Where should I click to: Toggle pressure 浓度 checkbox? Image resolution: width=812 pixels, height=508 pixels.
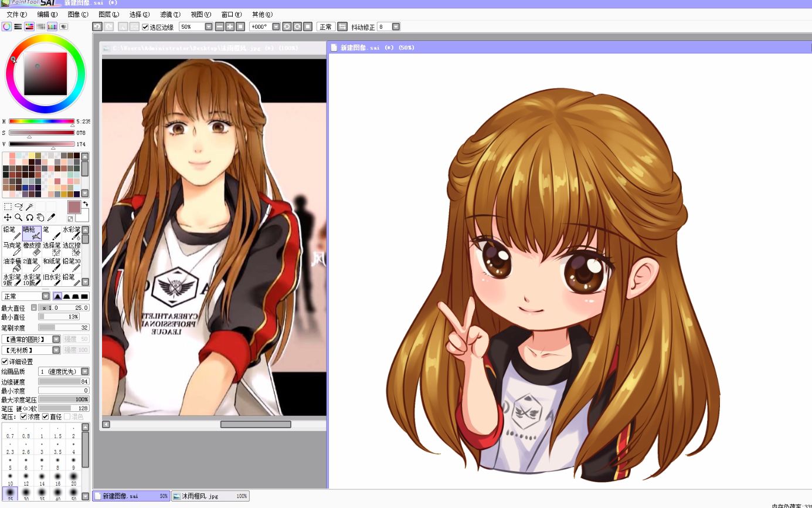[23, 416]
